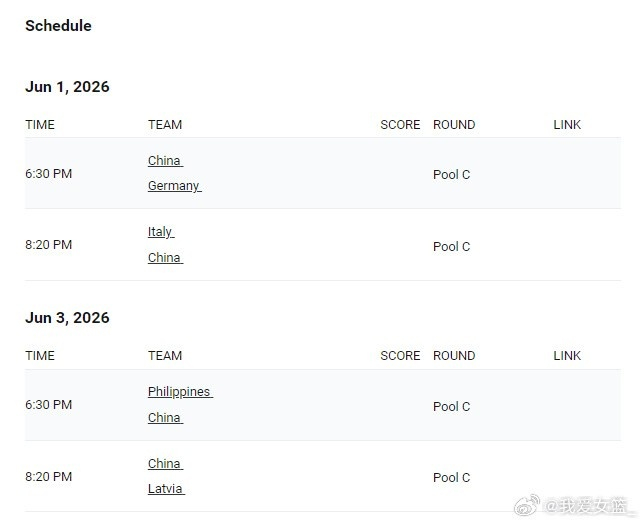The width and height of the screenshot is (644, 524).
Task: Click the TEAM column header for Jun 3
Action: coord(165,356)
